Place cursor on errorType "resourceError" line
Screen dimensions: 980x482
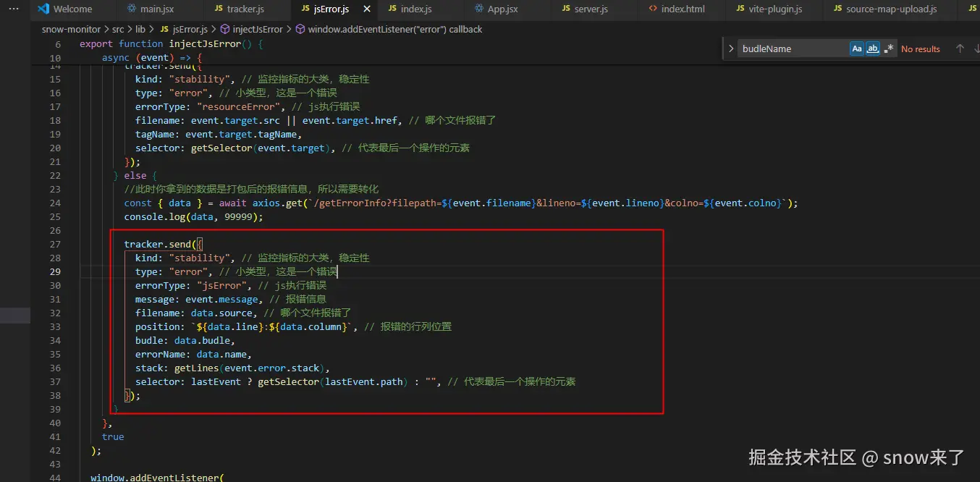(x=248, y=106)
